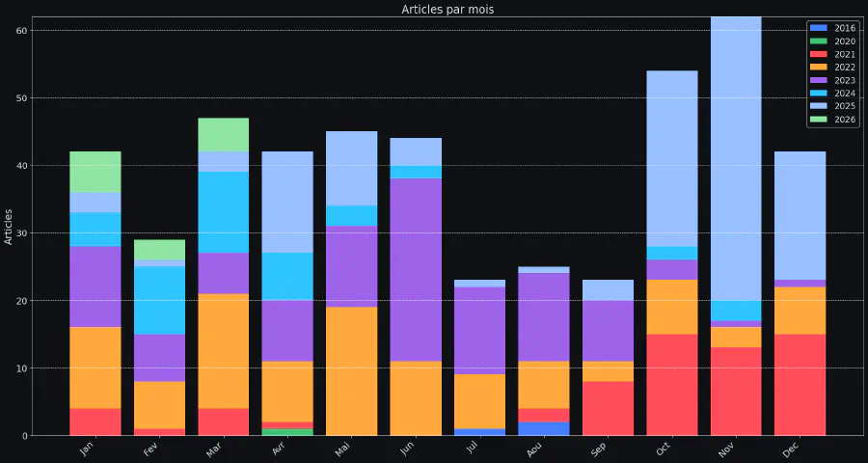The height and width of the screenshot is (463, 868).
Task: Click the 2023 legend label text
Action: click(x=844, y=80)
